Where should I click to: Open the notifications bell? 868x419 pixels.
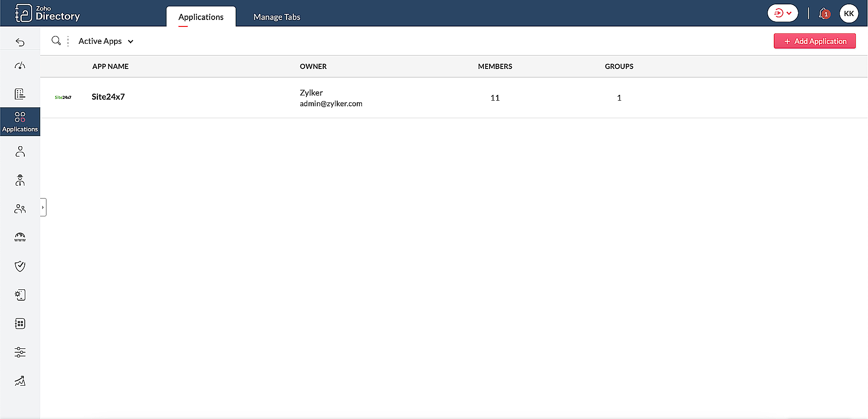tap(823, 13)
